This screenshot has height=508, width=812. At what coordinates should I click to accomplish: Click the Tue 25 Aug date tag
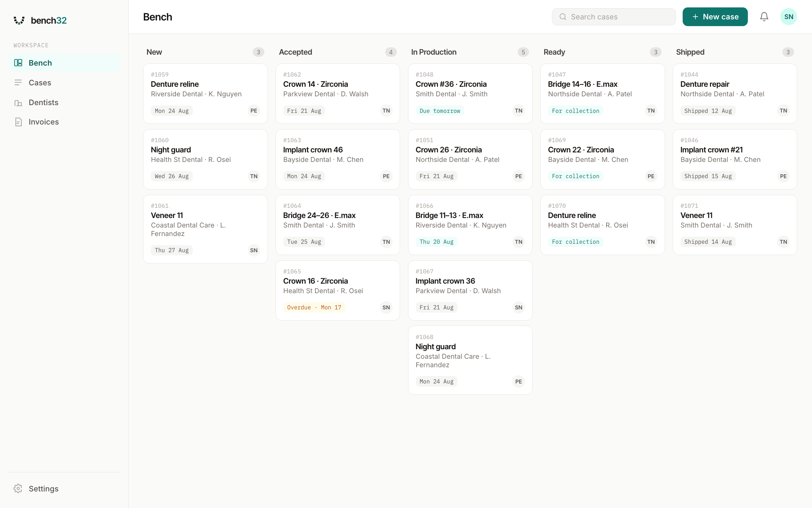[x=304, y=242]
